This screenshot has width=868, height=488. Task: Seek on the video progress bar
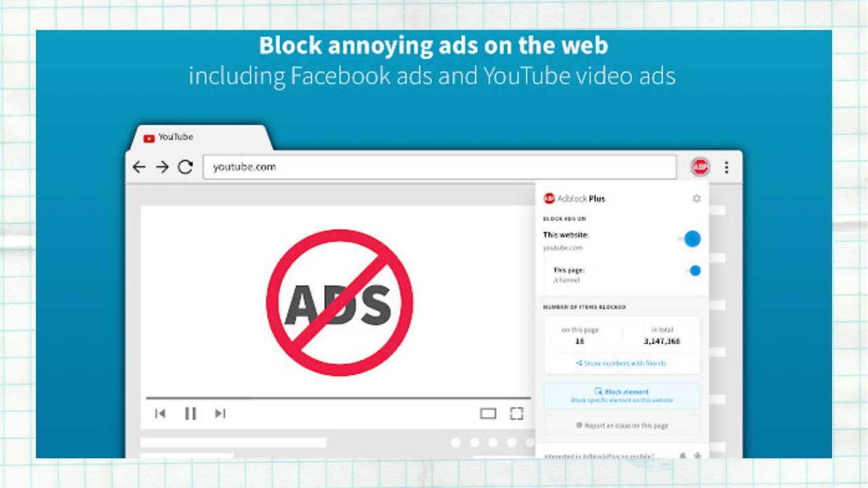pyautogui.click(x=338, y=398)
